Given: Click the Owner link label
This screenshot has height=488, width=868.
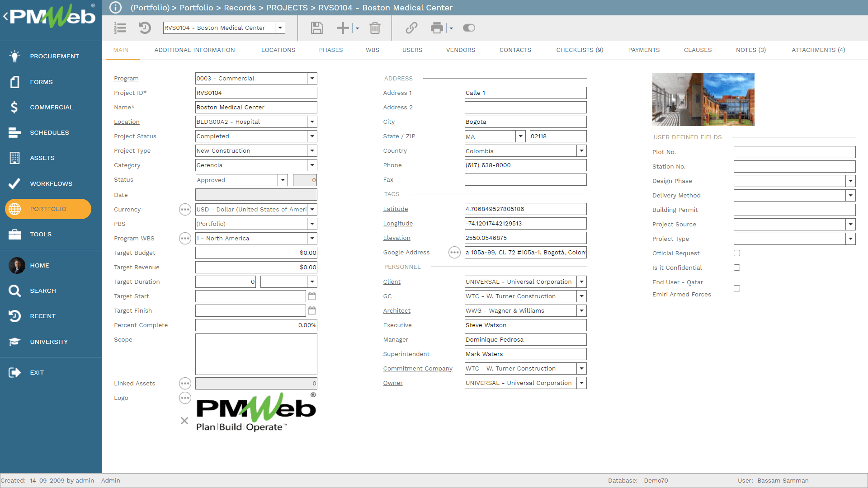Looking at the screenshot, I should pos(393,383).
